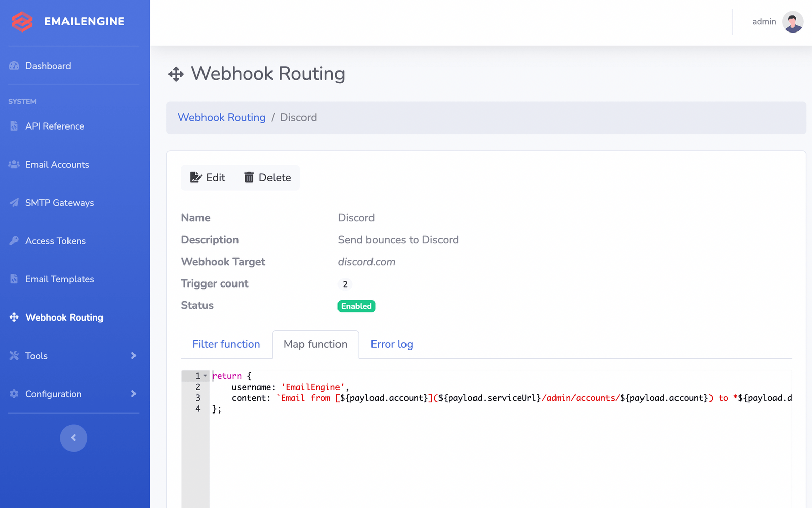
Task: Select the Tools wrench icon
Action: point(14,355)
